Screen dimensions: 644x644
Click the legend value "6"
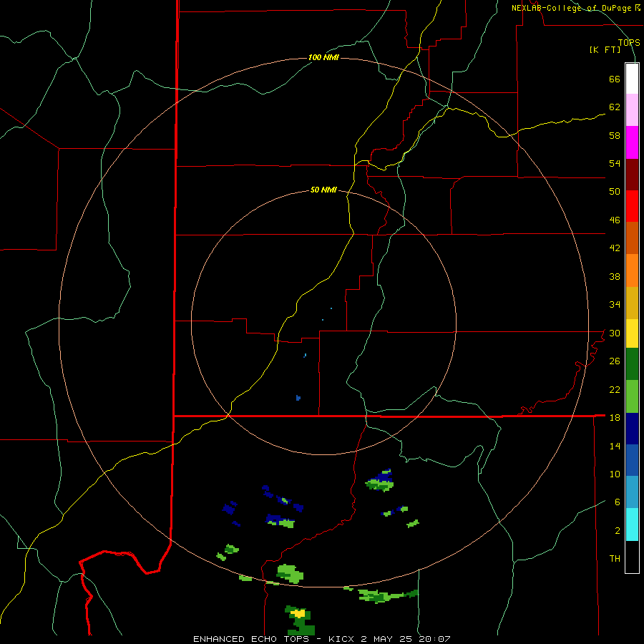(x=617, y=502)
